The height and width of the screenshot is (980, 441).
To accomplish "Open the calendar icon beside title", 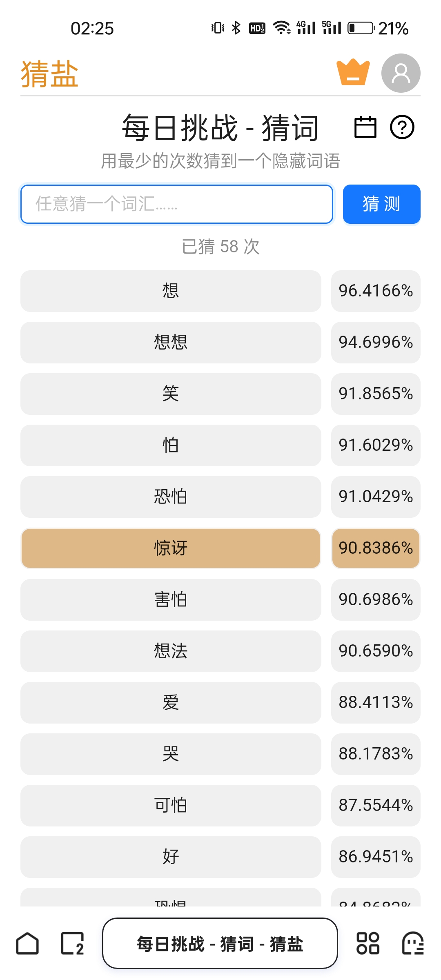I will click(x=365, y=127).
